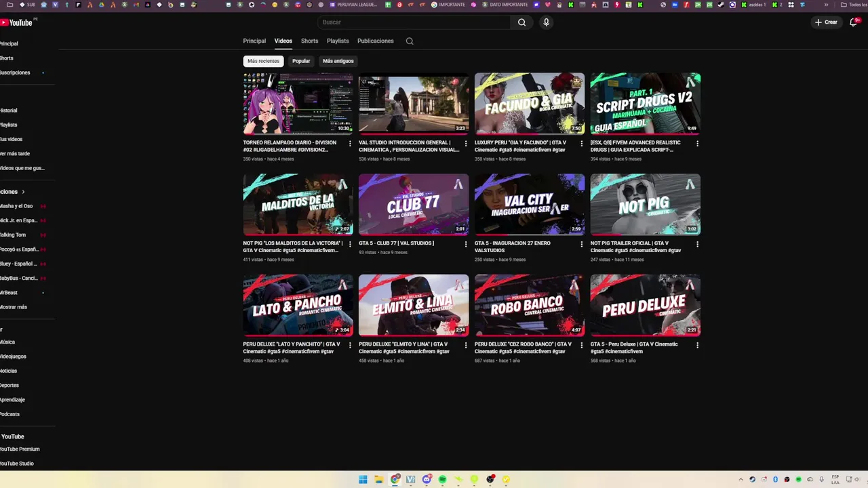The image size is (868, 488).
Task: Show hidden system tray icons
Action: tap(741, 479)
